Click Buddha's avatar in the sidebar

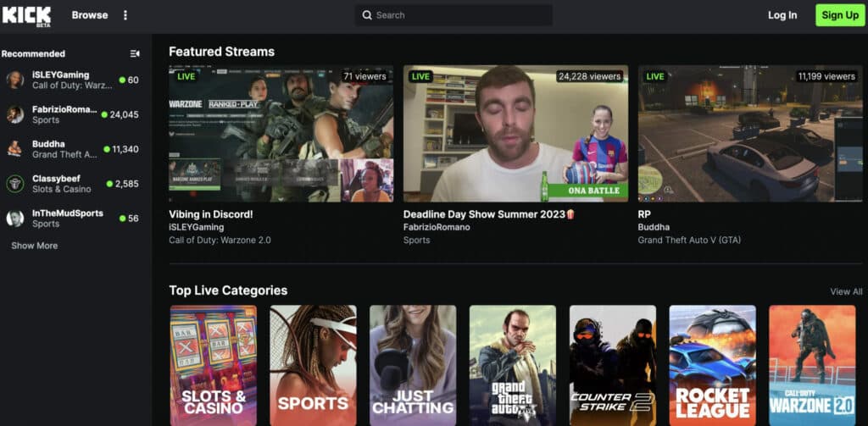pos(15,149)
